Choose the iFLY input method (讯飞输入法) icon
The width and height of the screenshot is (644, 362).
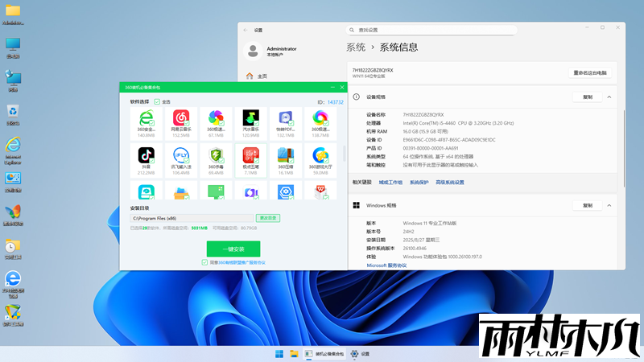[181, 154]
